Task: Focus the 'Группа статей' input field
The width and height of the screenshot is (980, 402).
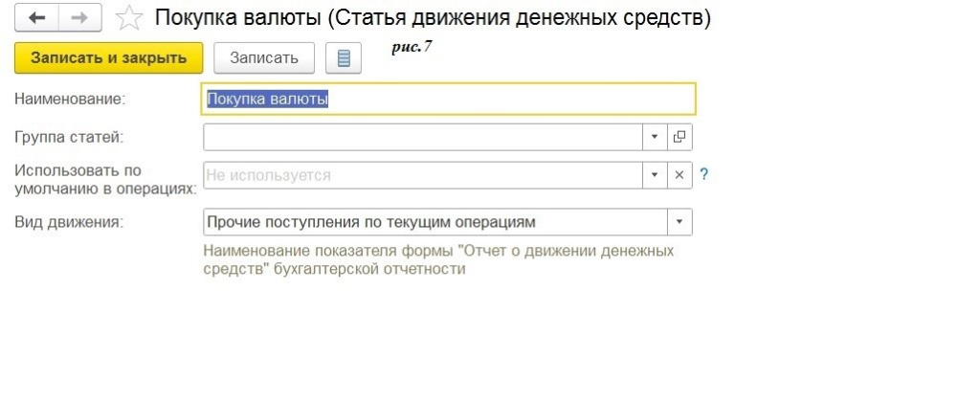Action: point(421,137)
